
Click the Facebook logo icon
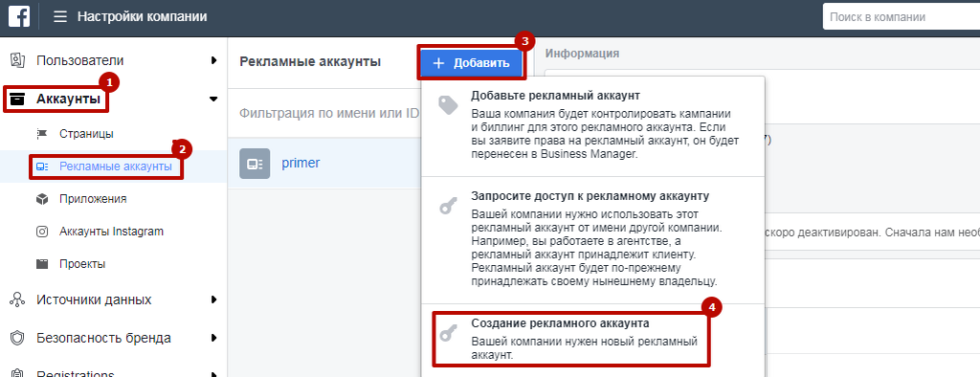coord(19,16)
